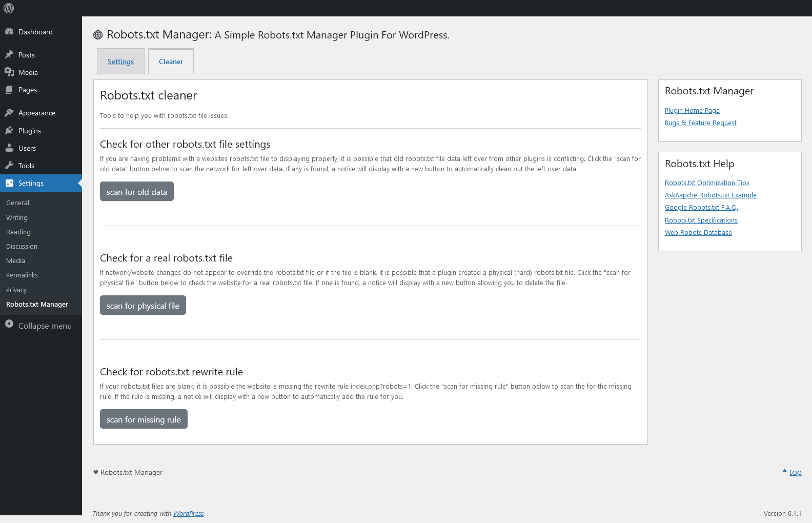Click the Appearance paintbrush icon
812x523 pixels.
[x=9, y=112]
